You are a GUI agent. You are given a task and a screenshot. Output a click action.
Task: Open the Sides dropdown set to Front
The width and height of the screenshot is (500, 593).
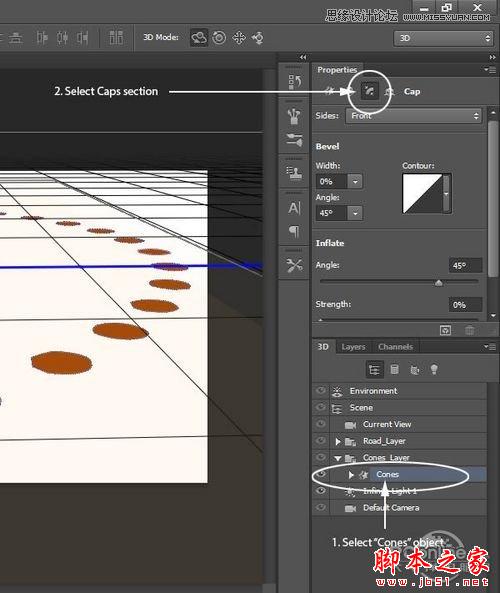tap(413, 116)
